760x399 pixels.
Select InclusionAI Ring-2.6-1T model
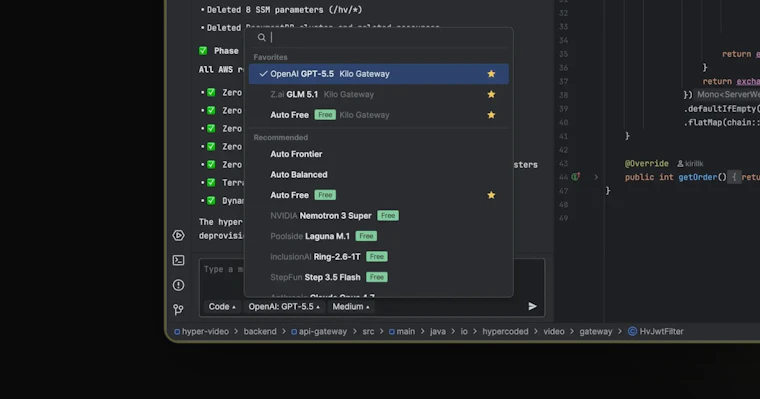coord(379,256)
